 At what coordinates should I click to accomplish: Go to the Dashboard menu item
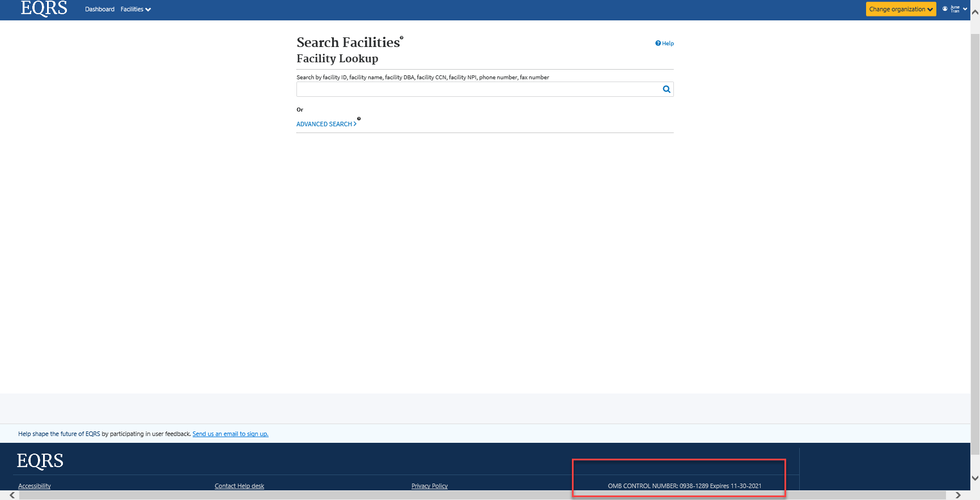coord(100,9)
